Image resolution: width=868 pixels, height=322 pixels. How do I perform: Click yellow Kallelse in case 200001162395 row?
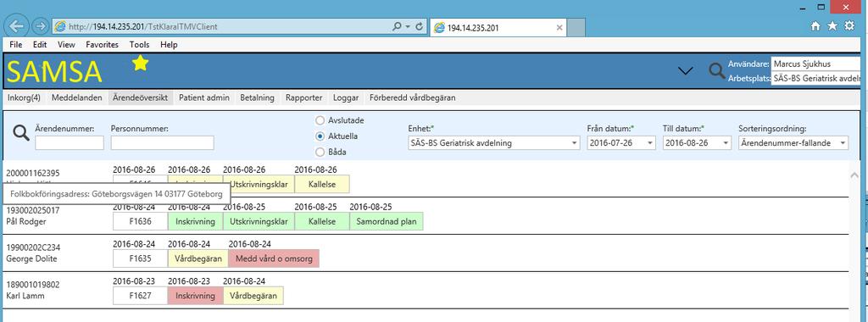322,185
